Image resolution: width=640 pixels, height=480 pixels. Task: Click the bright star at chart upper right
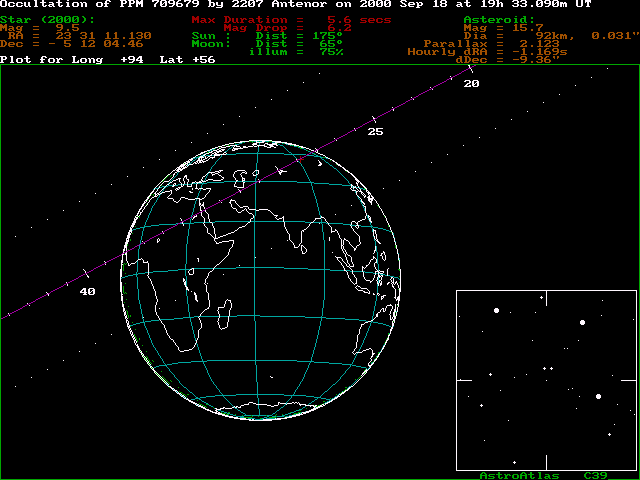[582, 322]
